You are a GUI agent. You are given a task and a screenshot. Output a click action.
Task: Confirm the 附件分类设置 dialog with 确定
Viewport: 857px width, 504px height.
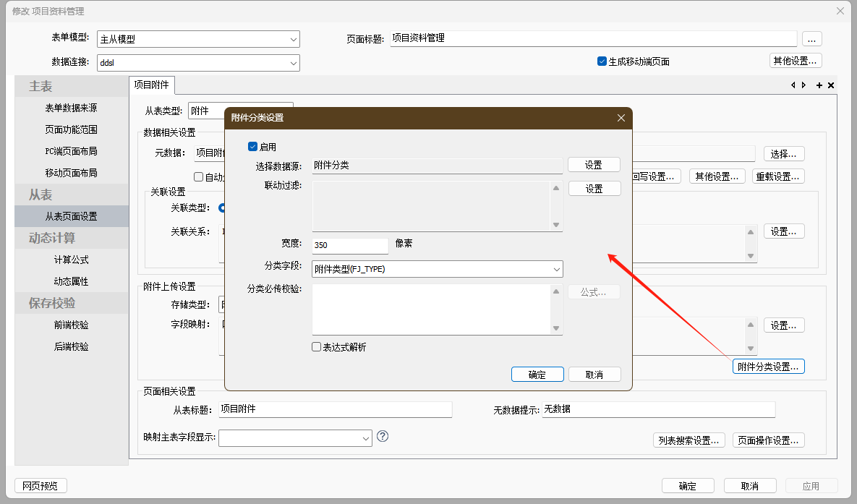[537, 375]
